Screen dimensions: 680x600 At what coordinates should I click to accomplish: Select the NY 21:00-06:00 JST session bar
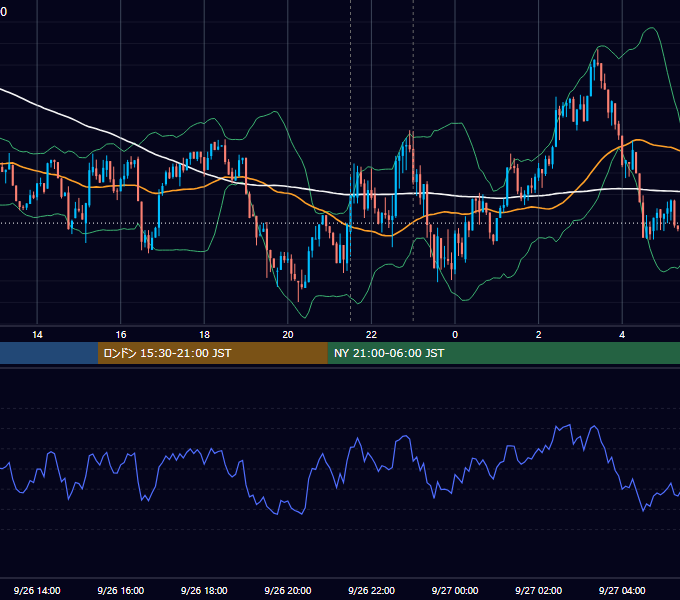[x=503, y=353]
